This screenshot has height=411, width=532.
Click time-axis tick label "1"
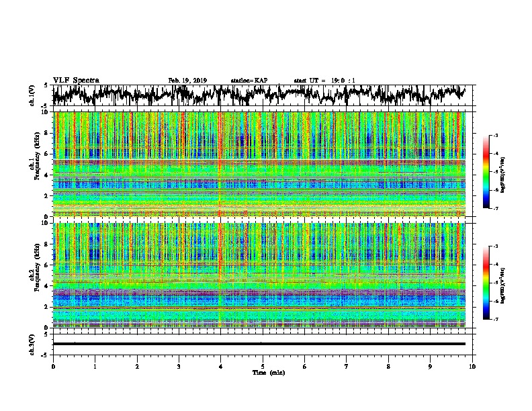[95, 367]
